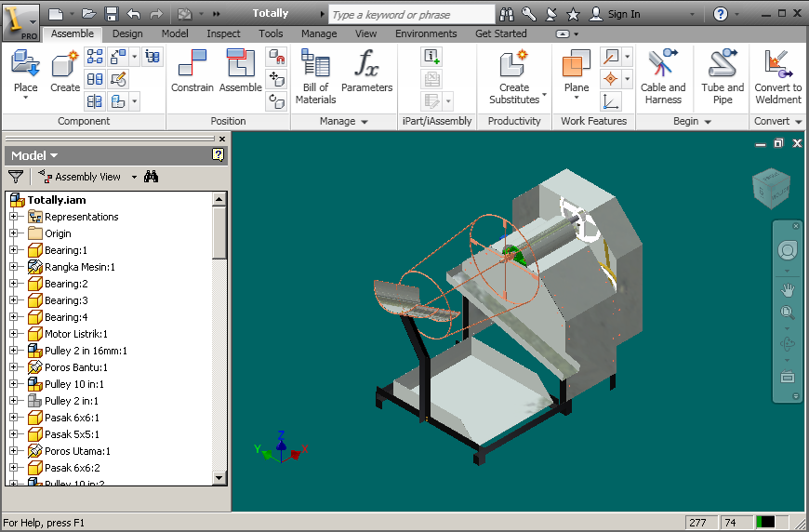
Task: Open the fx Parameters dialog
Action: (366, 72)
